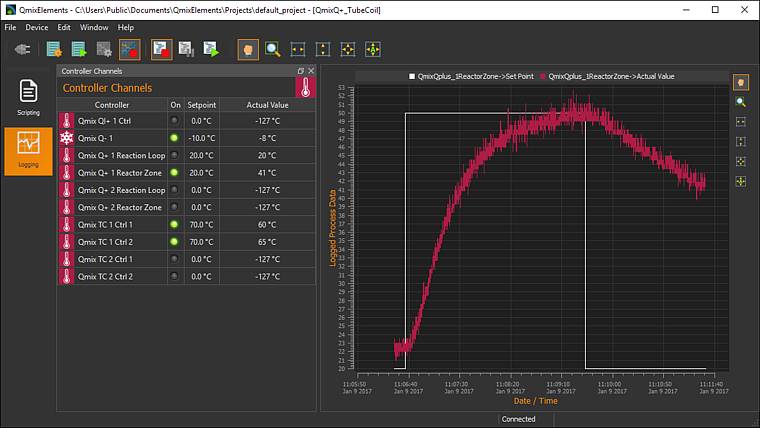Click the vertical fit icon beside the graph

point(741,142)
